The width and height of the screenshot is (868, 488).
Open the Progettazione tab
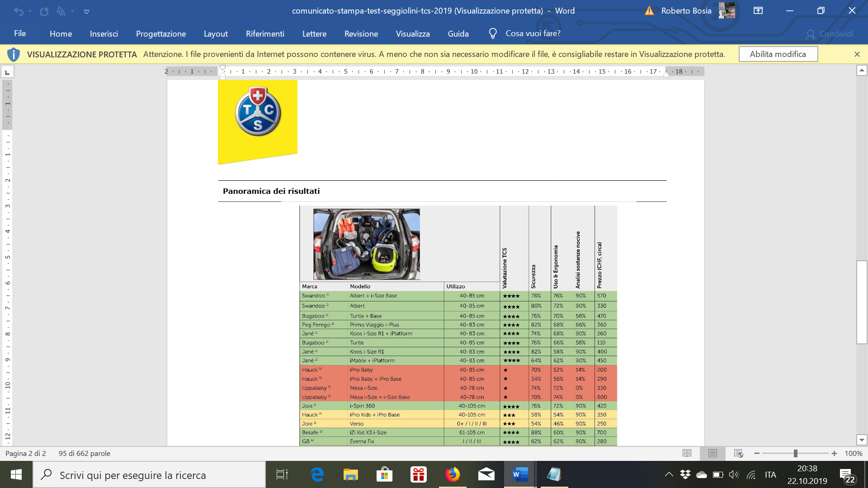coord(161,33)
